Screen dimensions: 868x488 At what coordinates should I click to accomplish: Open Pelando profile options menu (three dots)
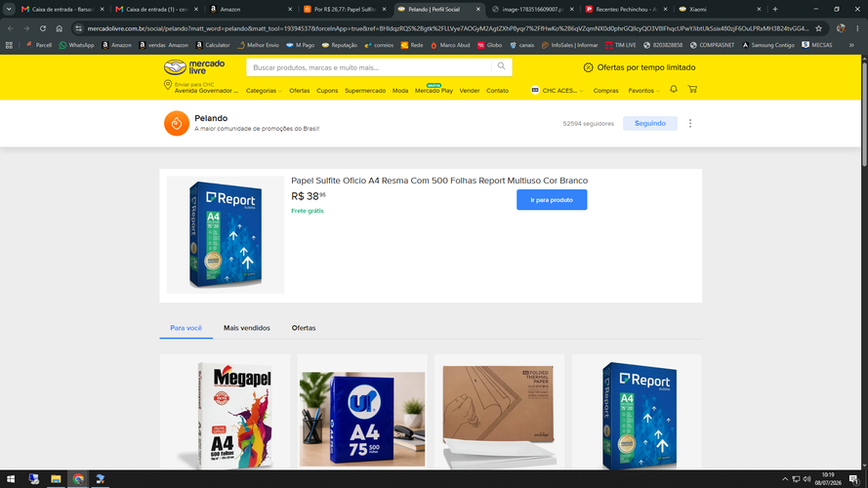click(689, 123)
